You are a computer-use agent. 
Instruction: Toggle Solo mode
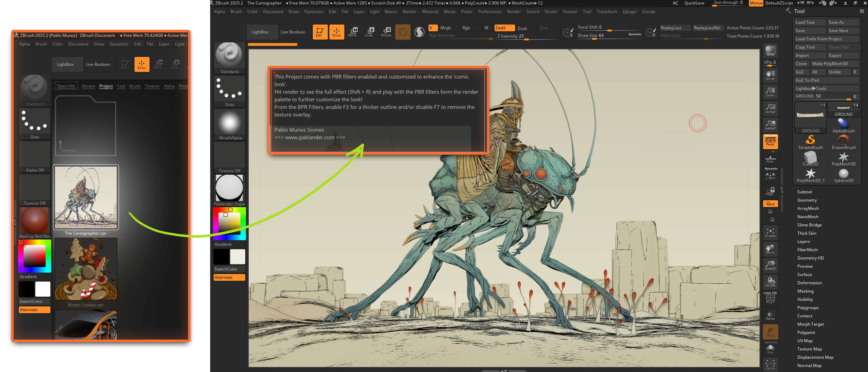point(770,348)
